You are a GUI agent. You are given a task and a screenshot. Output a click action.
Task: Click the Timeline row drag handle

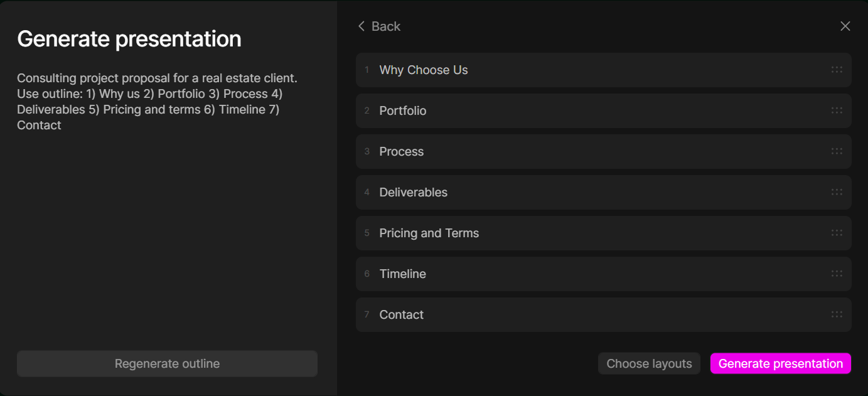pos(837,274)
